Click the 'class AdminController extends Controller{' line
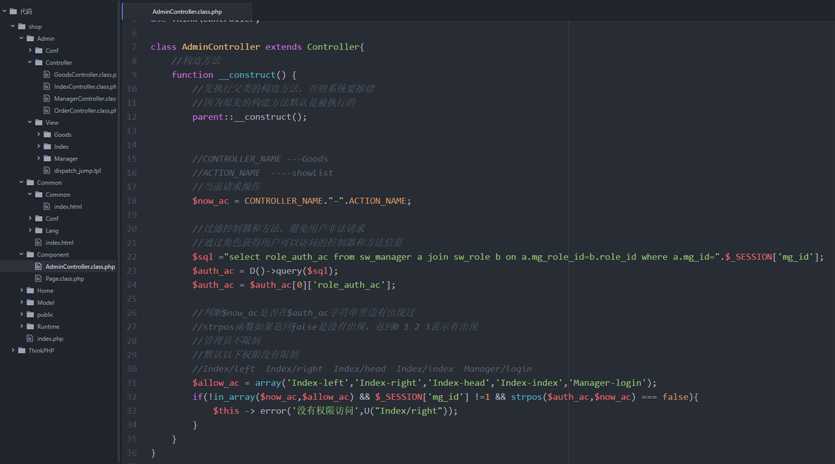Viewport: 835px width, 464px height. tap(257, 47)
